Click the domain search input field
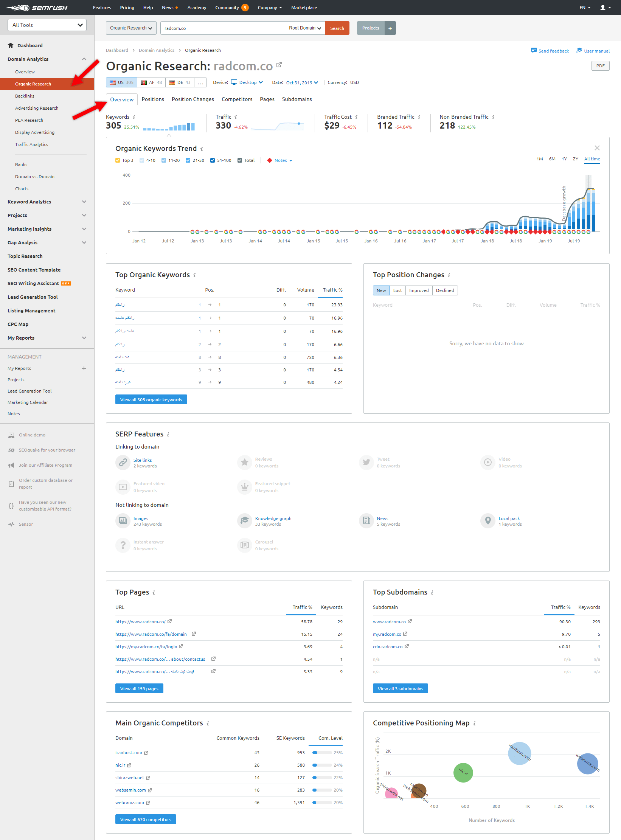Screen dimensions: 621x840 (222, 28)
